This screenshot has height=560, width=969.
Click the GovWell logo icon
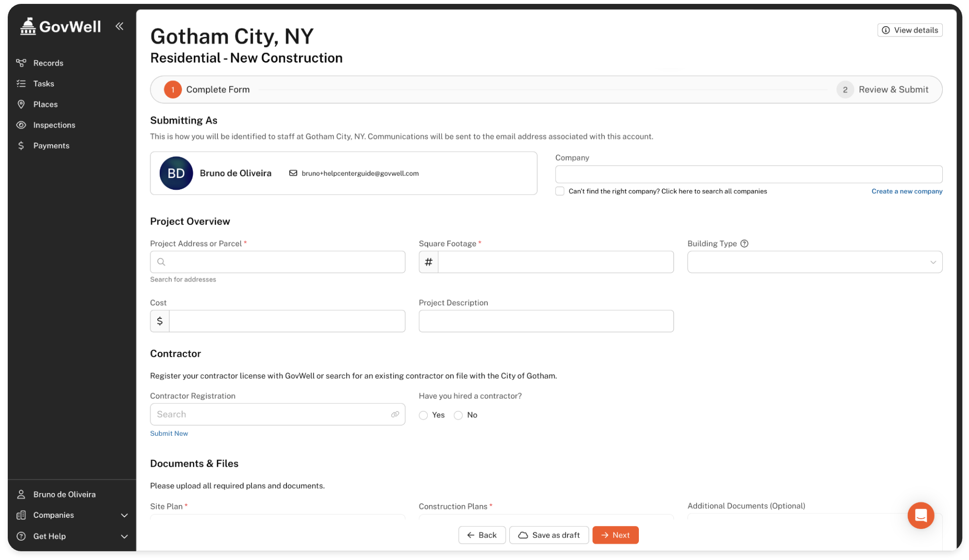pyautogui.click(x=28, y=26)
